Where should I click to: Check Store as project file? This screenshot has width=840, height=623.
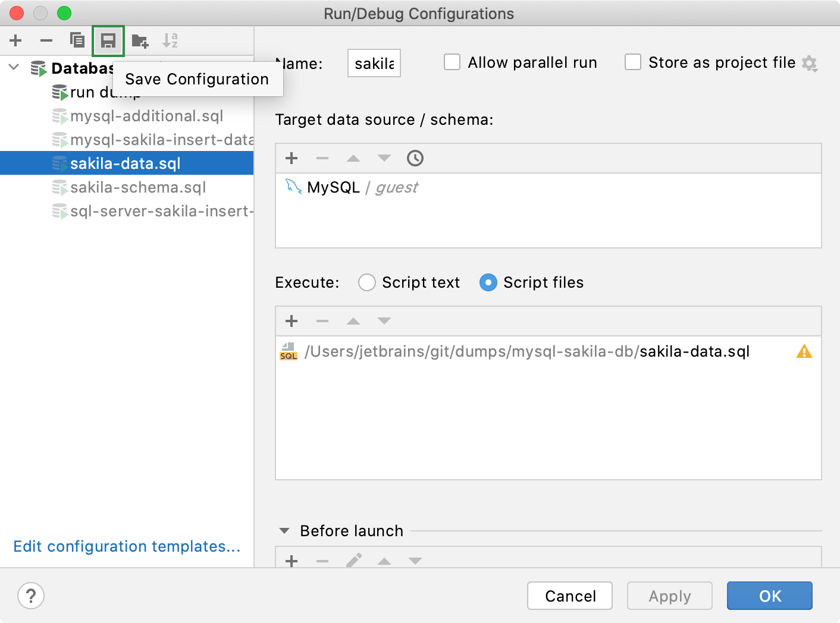(x=633, y=62)
